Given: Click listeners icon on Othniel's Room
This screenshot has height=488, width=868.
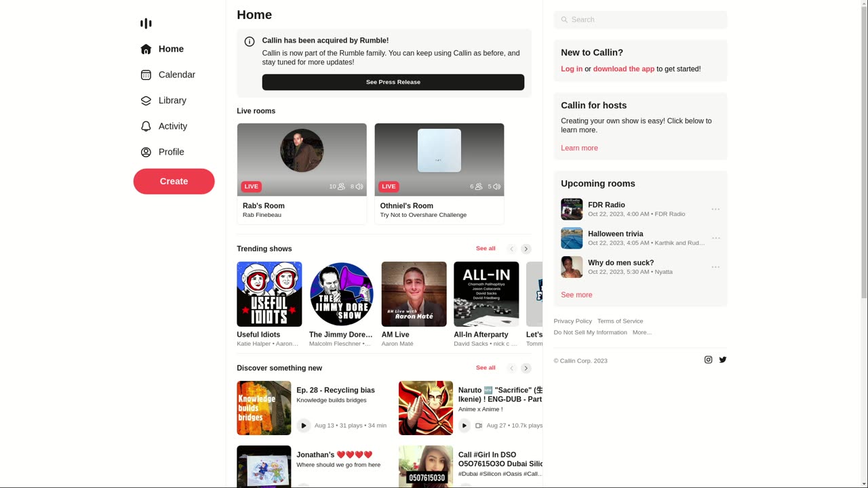Looking at the screenshot, I should pos(479,186).
